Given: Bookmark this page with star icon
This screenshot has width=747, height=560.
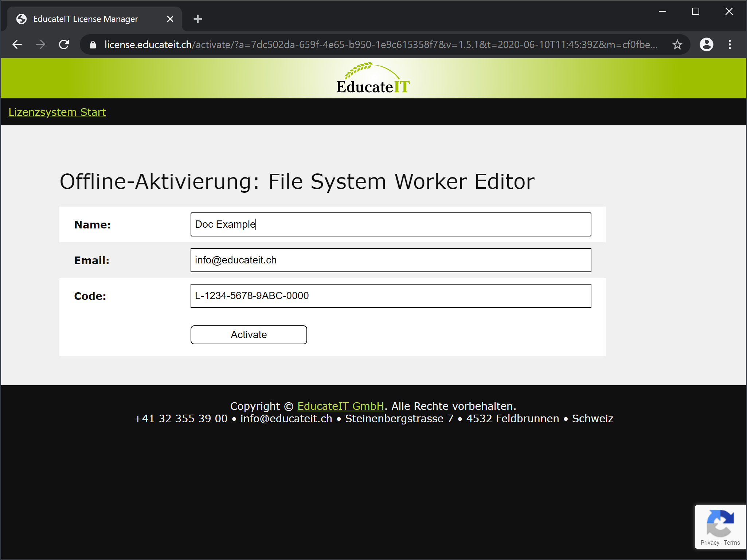Looking at the screenshot, I should 677,44.
